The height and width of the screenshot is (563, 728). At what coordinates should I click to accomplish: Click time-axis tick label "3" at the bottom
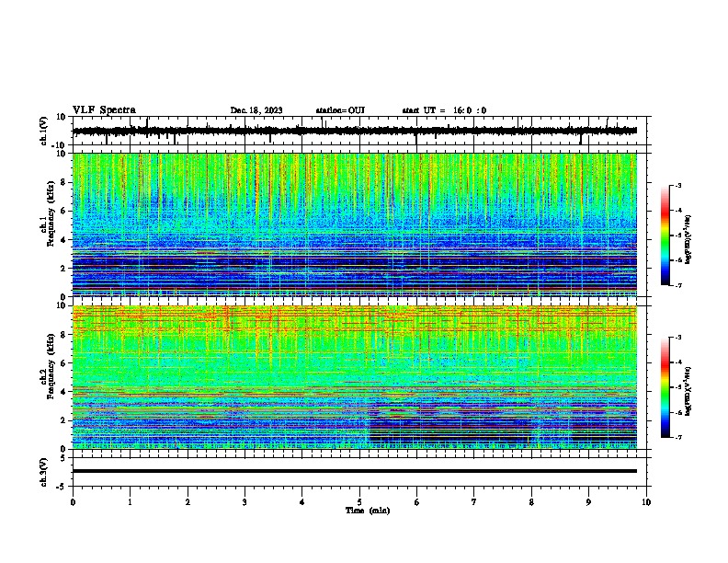245,502
